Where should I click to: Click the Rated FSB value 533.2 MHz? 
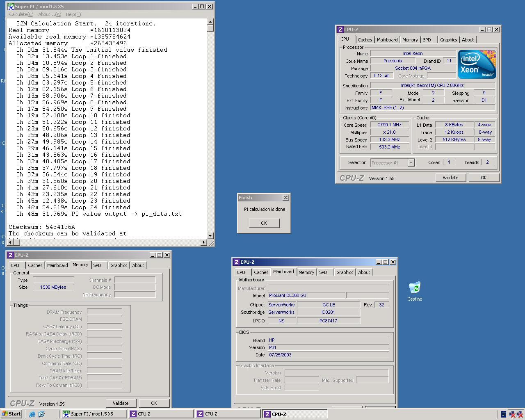390,147
